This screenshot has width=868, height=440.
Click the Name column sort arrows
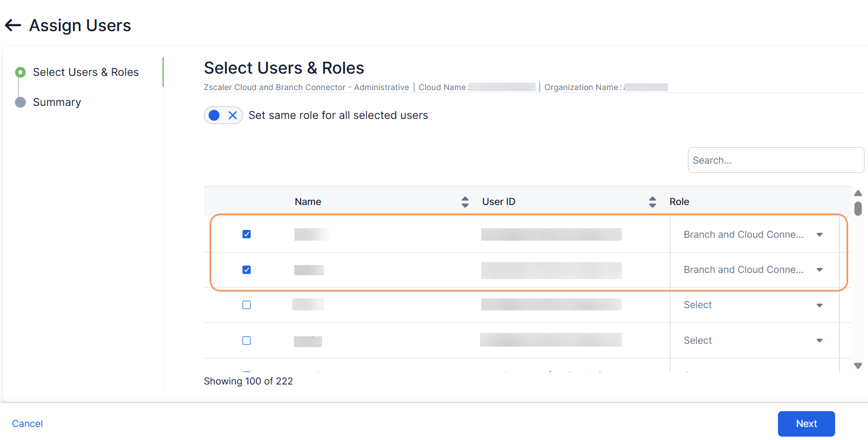pyautogui.click(x=465, y=202)
